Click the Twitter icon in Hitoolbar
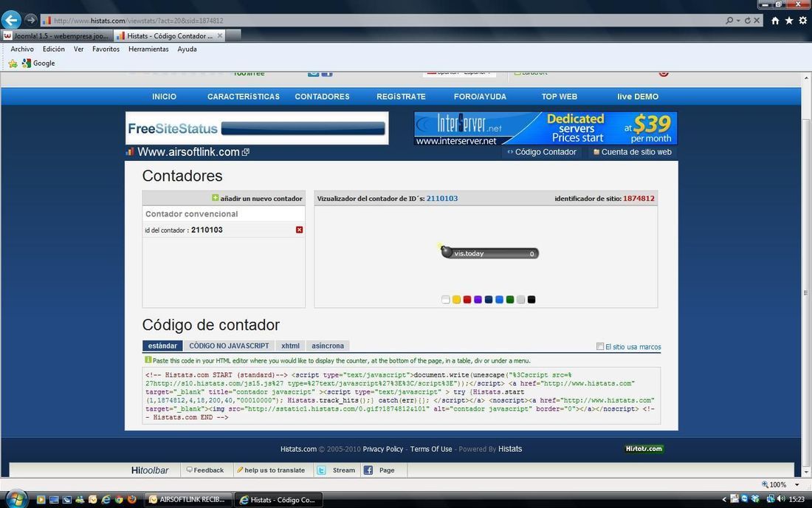 (x=322, y=470)
